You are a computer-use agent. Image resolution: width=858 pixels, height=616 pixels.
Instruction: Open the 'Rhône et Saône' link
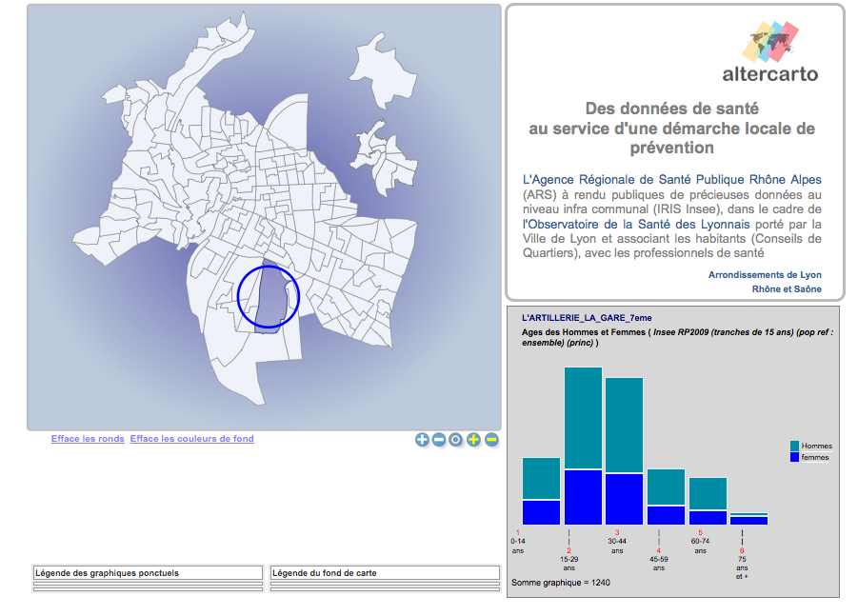click(786, 289)
